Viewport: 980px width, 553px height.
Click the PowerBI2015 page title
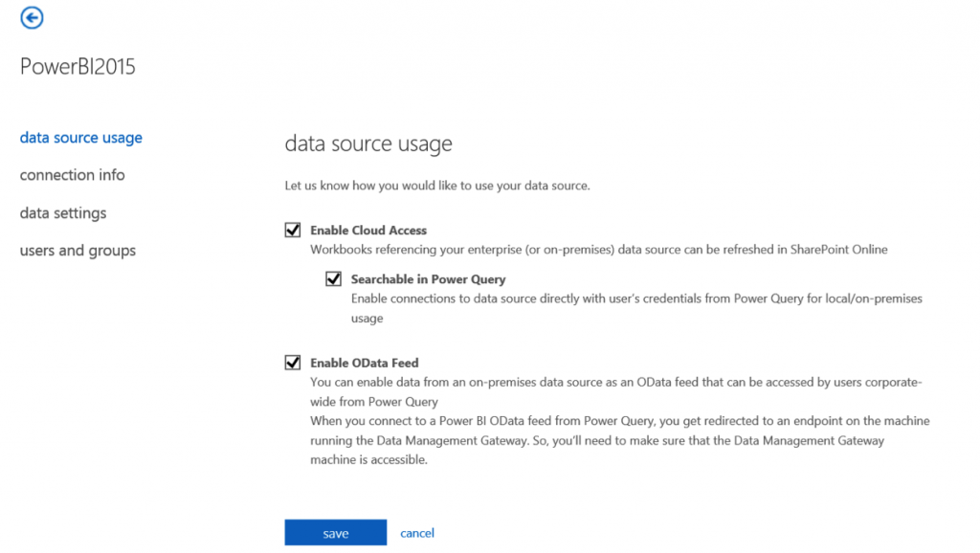[78, 67]
